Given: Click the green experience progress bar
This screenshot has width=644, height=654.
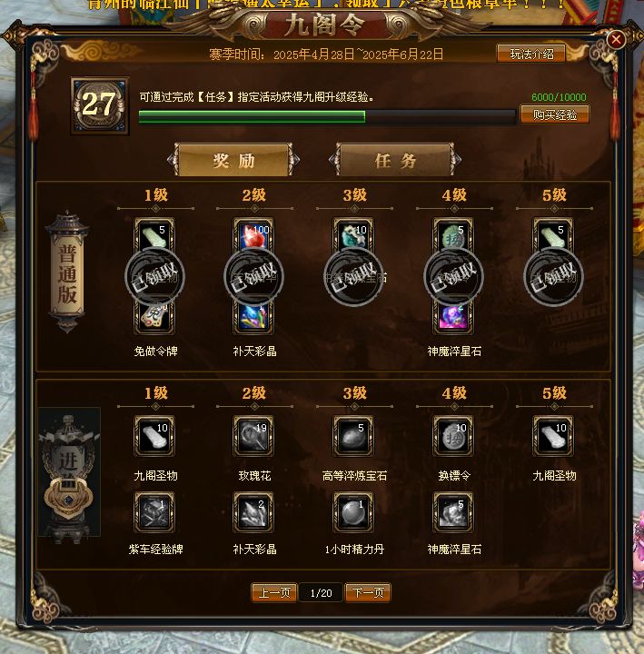Looking at the screenshot, I should coord(327,117).
